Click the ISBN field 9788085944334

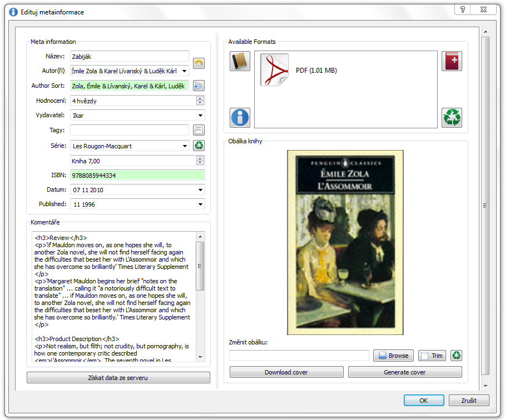(x=137, y=175)
